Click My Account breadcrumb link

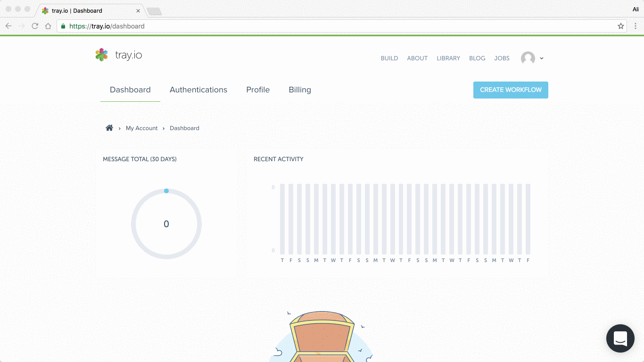[141, 128]
